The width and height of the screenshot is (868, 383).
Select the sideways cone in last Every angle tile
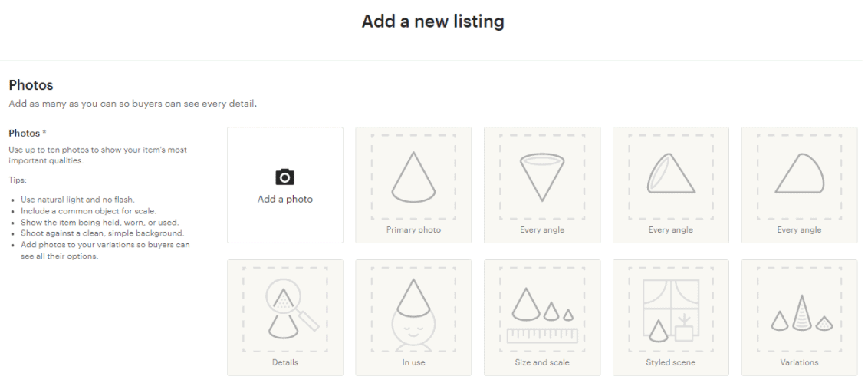pos(799,173)
